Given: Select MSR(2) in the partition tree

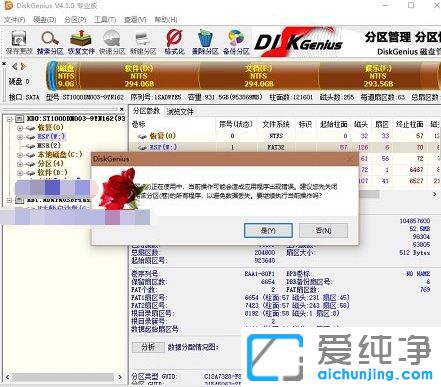Looking at the screenshot, I should click(49, 146).
